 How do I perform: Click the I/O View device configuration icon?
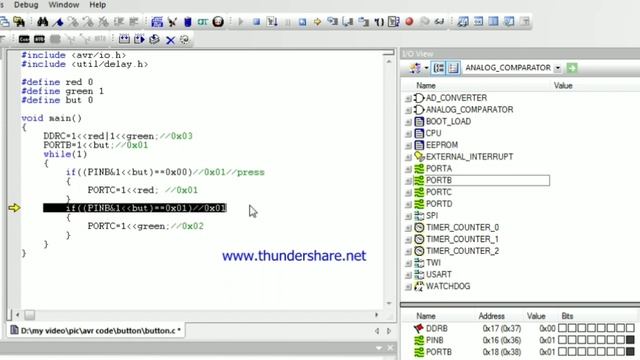415,68
